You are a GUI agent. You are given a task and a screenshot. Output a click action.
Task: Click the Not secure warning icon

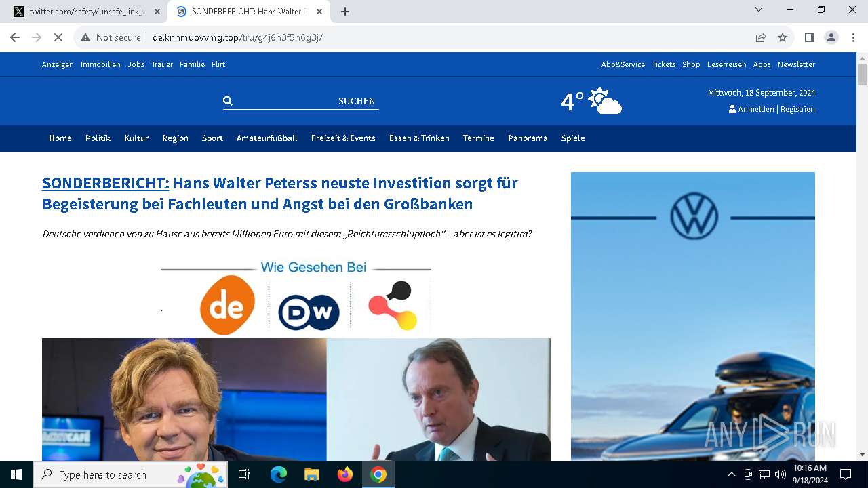tap(85, 37)
